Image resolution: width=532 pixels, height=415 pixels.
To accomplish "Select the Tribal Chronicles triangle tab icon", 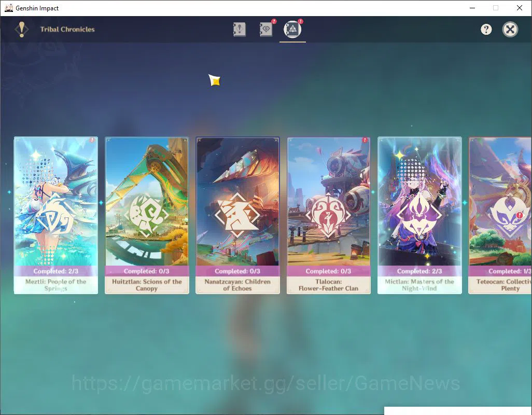I will [292, 30].
